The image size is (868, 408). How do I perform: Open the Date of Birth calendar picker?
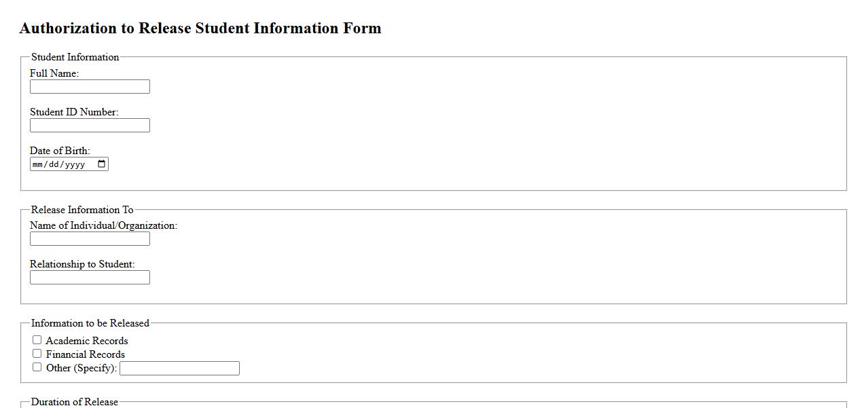point(102,164)
